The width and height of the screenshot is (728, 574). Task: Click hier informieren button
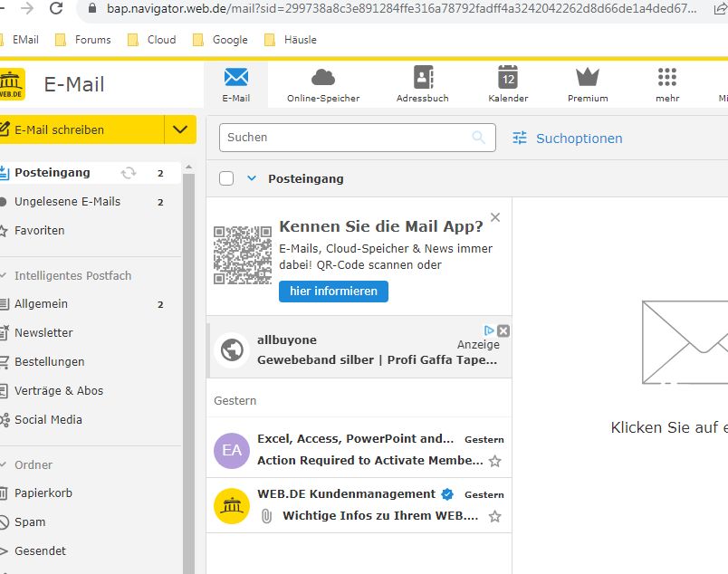tap(333, 292)
